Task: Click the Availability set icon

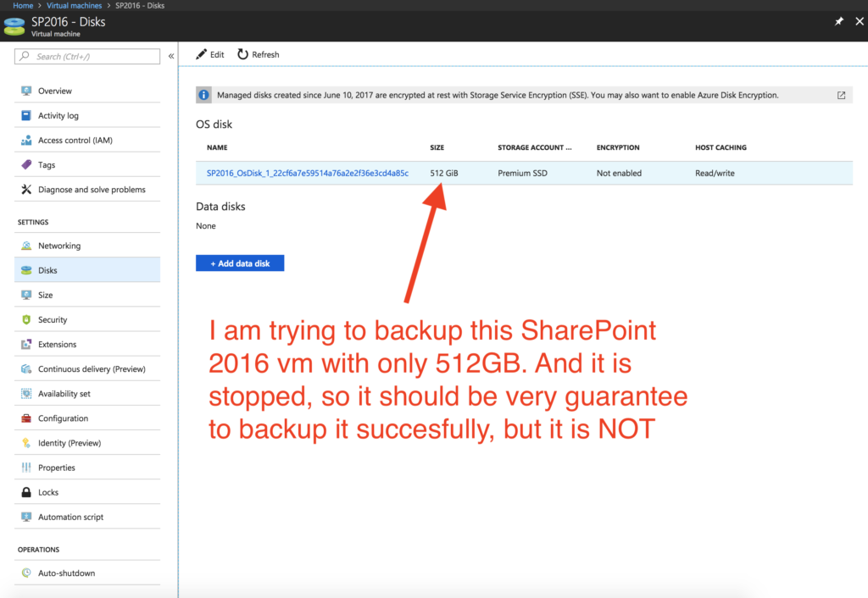Action: tap(26, 393)
